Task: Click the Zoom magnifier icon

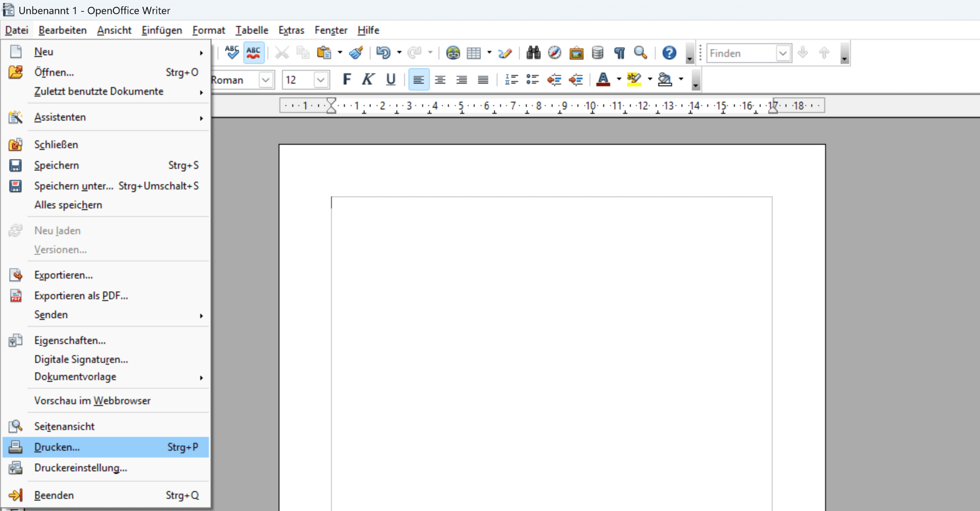Action: pos(640,53)
